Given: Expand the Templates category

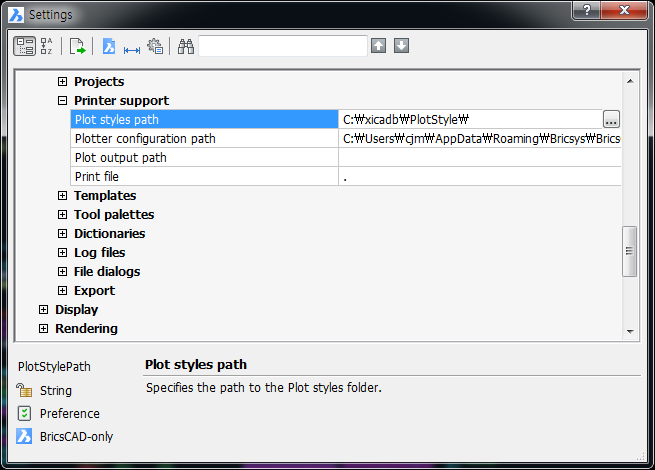Looking at the screenshot, I should click(62, 196).
